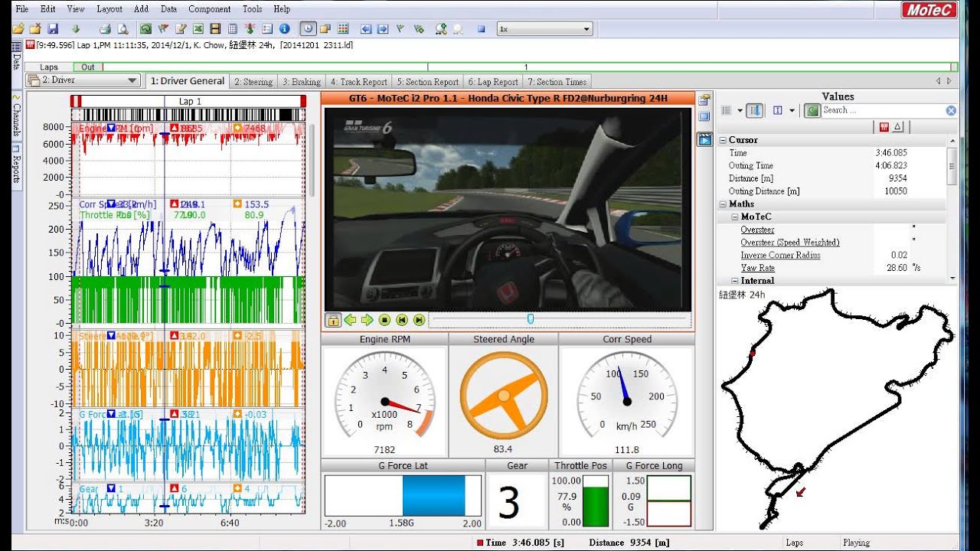Click the film strip toolbar icon
The image size is (980, 551).
pyautogui.click(x=216, y=29)
